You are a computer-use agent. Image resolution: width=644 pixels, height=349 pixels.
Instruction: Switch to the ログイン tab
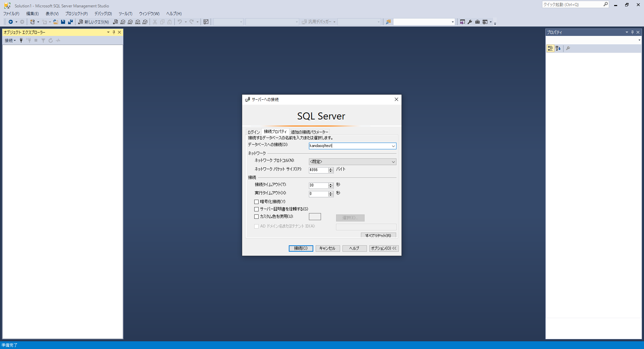pos(254,132)
